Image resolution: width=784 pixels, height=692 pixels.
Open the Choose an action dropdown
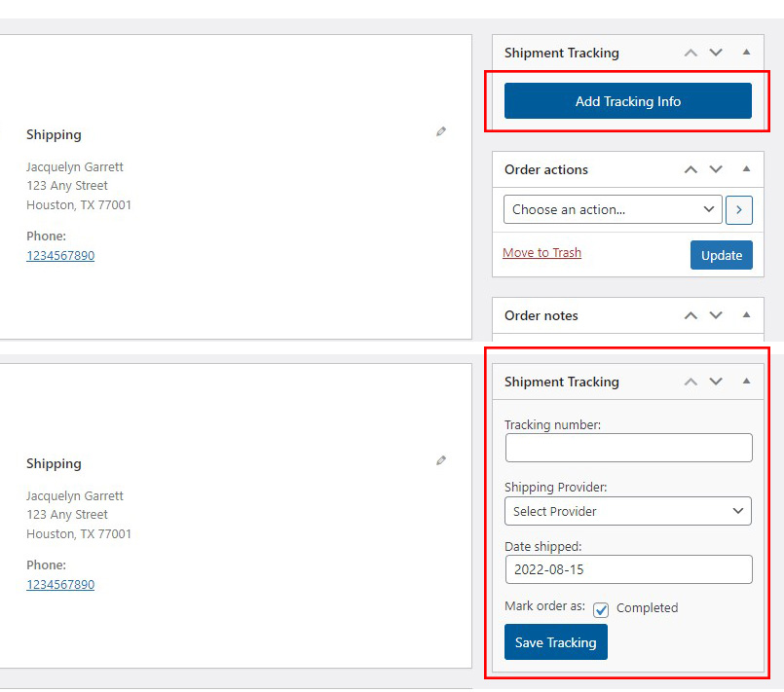613,209
